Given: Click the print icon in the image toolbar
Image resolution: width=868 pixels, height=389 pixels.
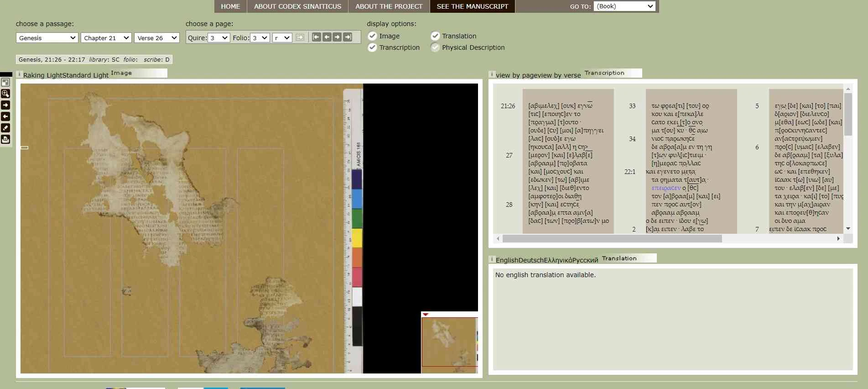Looking at the screenshot, I should [x=5, y=139].
